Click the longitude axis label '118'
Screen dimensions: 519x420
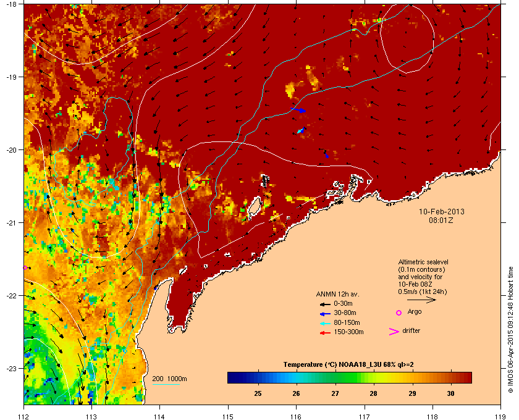coord(432,416)
